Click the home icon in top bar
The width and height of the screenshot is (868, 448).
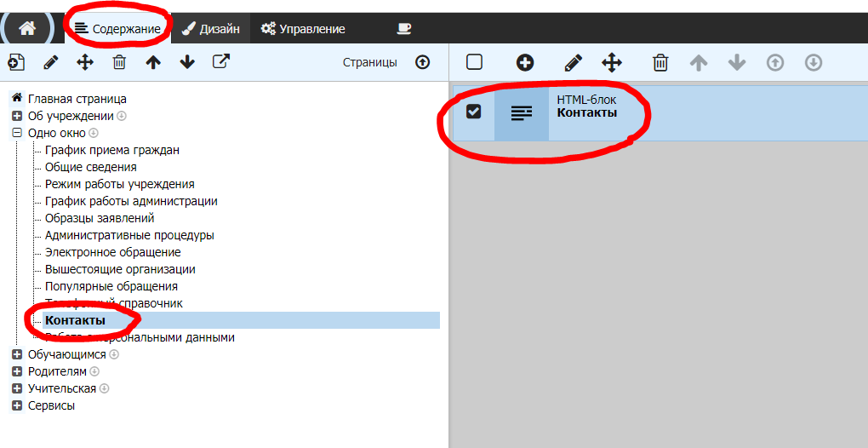pos(27,28)
